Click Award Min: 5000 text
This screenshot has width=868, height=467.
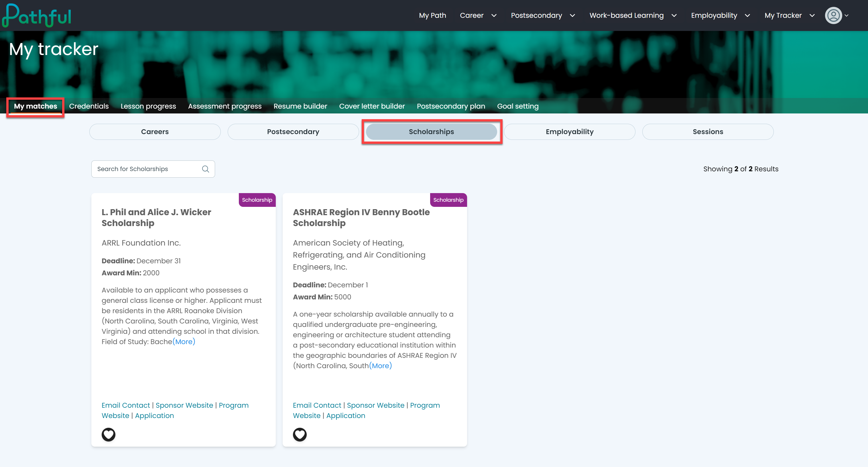tap(322, 297)
